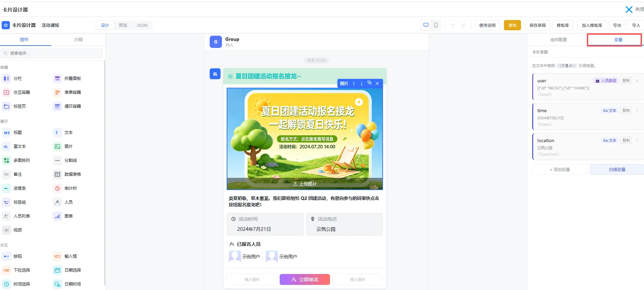644x290 pixels.
Task: Open 使用说明 usage instructions
Action: [x=487, y=25]
